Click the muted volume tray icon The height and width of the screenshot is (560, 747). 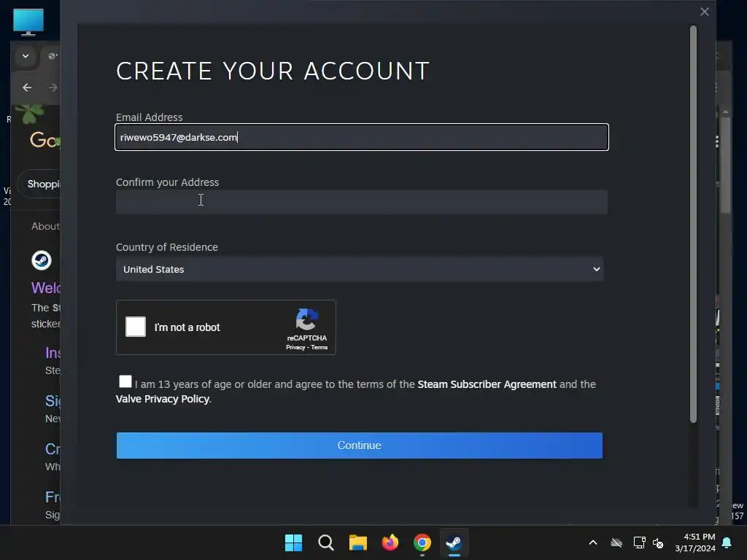pyautogui.click(x=658, y=542)
